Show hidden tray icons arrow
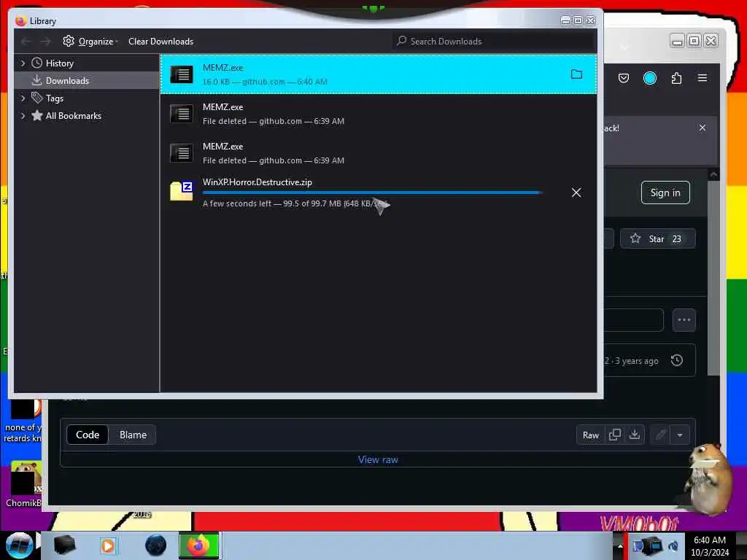 620,545
